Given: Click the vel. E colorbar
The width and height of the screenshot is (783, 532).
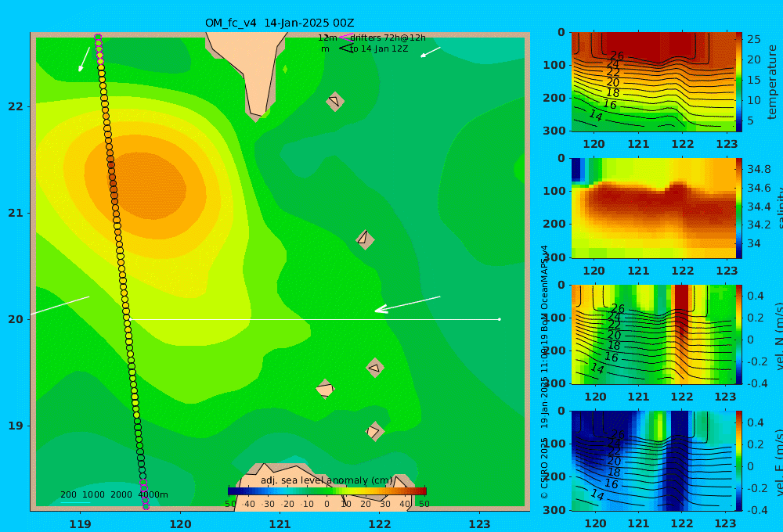Looking at the screenshot, I should 739,461.
